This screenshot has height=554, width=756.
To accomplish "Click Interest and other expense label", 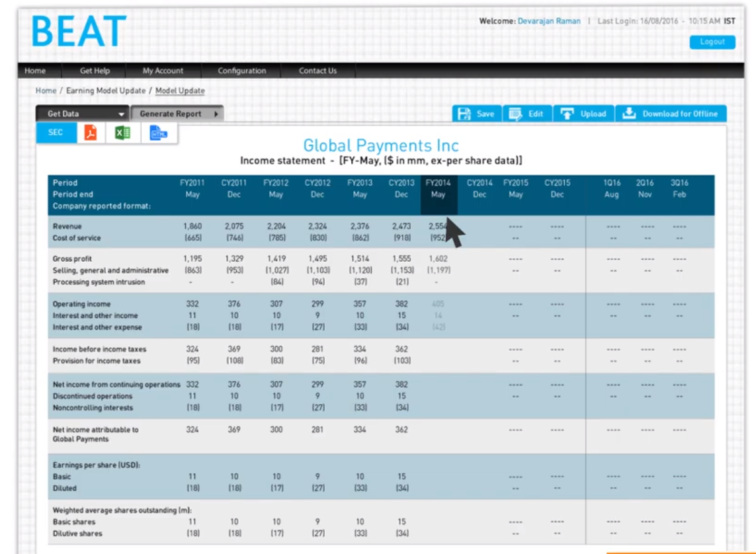I will (x=97, y=327).
